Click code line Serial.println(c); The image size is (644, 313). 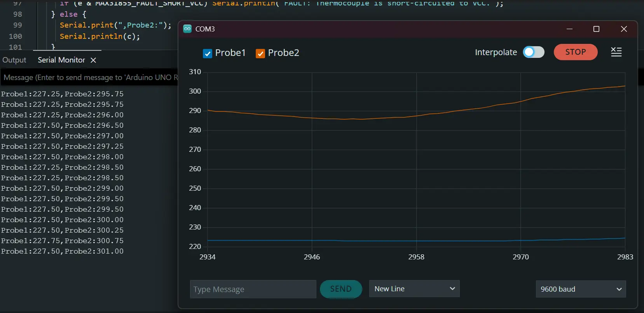click(100, 36)
